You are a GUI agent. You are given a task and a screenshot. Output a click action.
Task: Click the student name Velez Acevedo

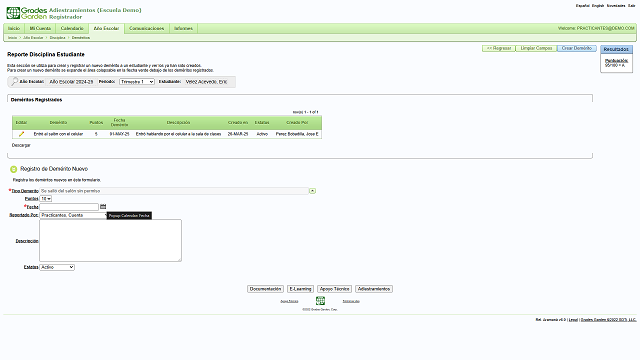click(206, 82)
